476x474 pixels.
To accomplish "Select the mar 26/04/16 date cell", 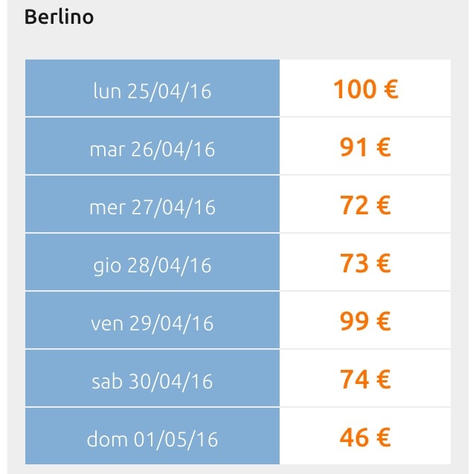I will click(x=152, y=149).
